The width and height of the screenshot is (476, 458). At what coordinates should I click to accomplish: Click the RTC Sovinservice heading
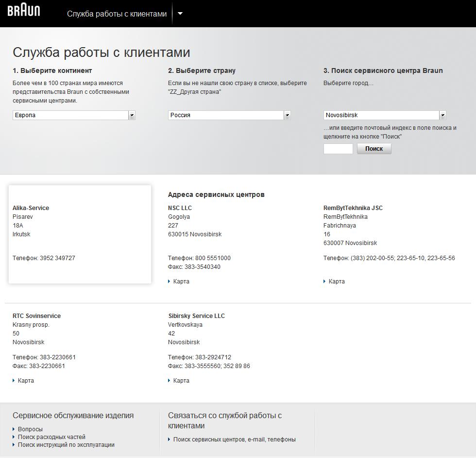coord(36,316)
